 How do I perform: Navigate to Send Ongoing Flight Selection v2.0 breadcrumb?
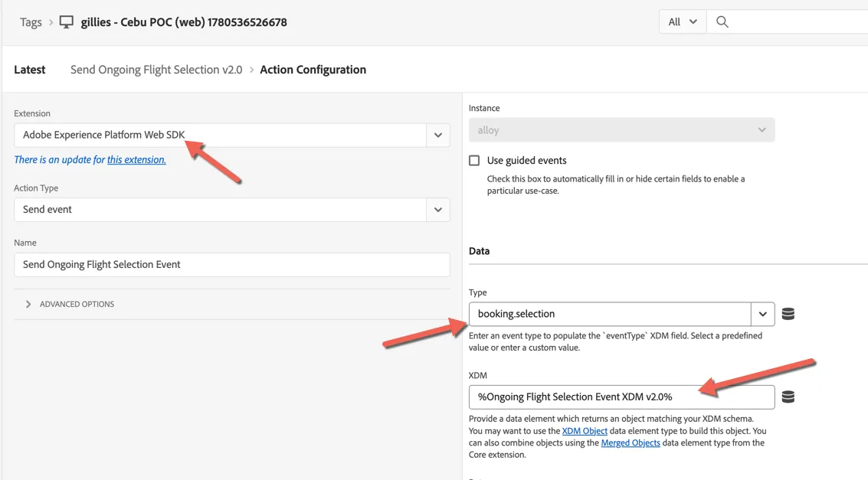click(x=156, y=70)
